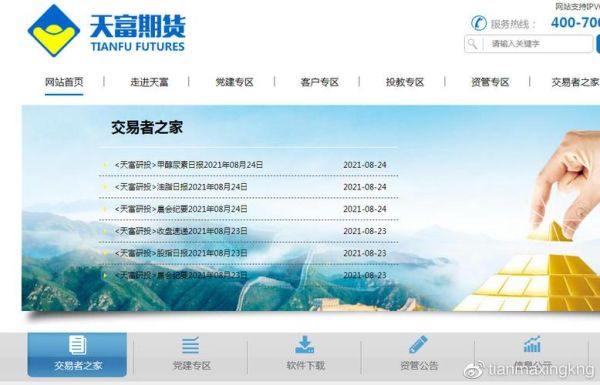
Task: Open 客户专区 nav menu
Action: [x=320, y=82]
